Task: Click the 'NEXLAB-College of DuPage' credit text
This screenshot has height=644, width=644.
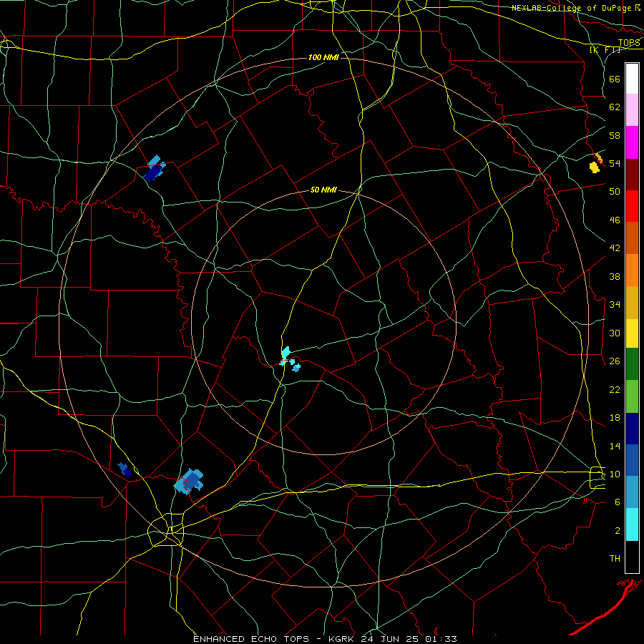Action: 572,8
